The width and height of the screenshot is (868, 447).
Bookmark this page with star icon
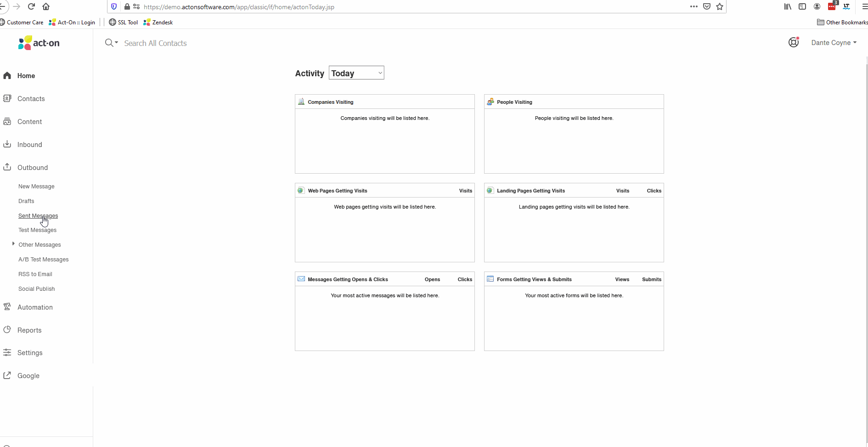720,6
